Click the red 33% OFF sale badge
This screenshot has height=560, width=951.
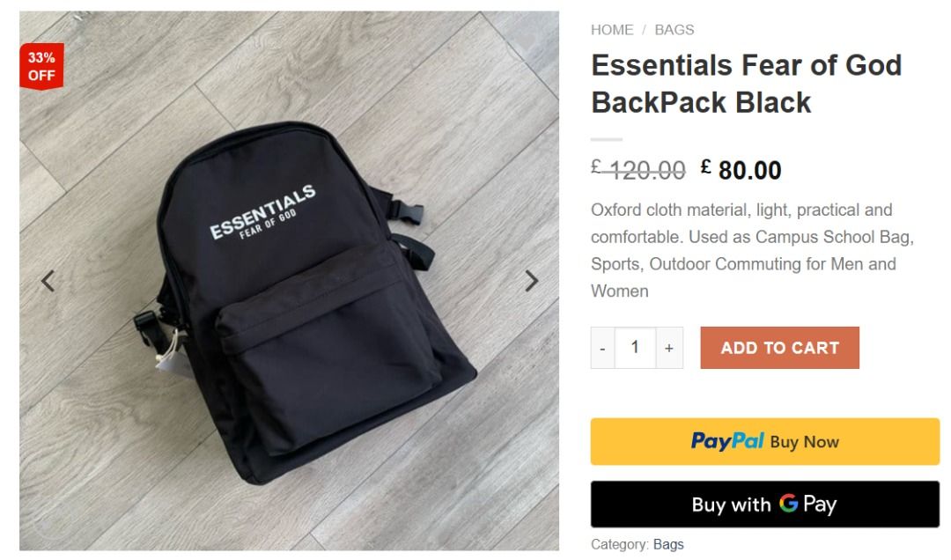click(41, 67)
